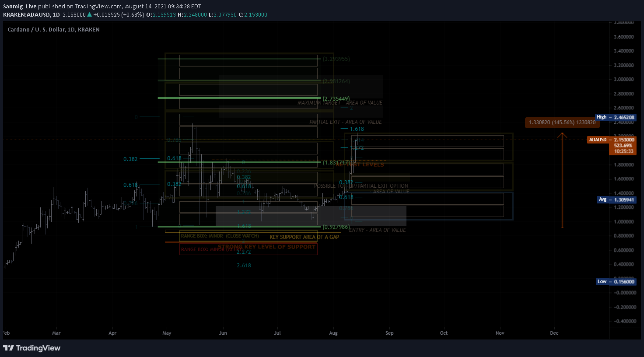This screenshot has height=357, width=644.
Task: Click the Dec label on time axis
Action: coord(554,333)
